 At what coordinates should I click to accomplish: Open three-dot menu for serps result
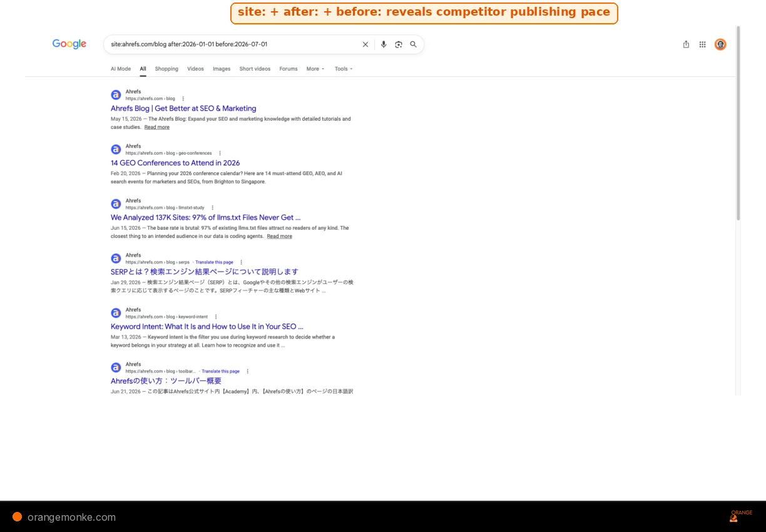coord(241,262)
